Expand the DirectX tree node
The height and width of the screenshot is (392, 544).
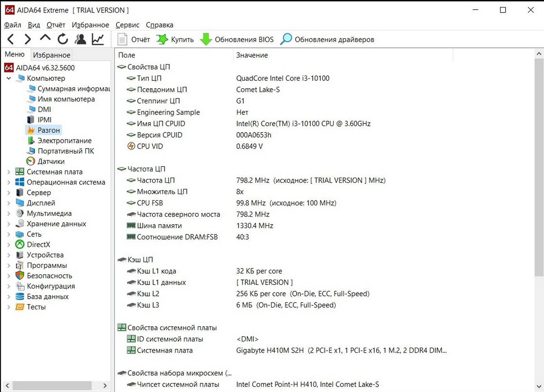[x=9, y=245]
